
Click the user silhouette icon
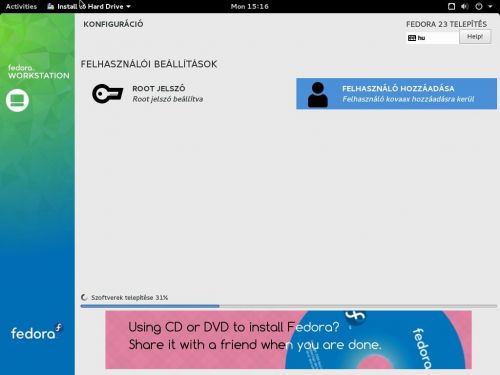point(318,94)
